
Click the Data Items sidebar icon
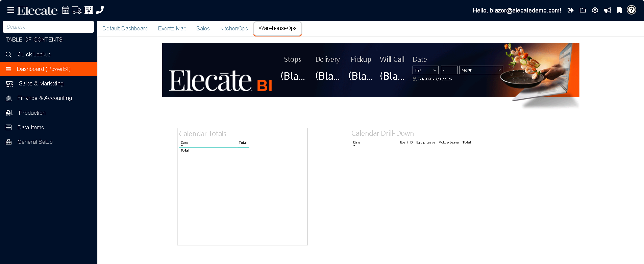pos(9,127)
